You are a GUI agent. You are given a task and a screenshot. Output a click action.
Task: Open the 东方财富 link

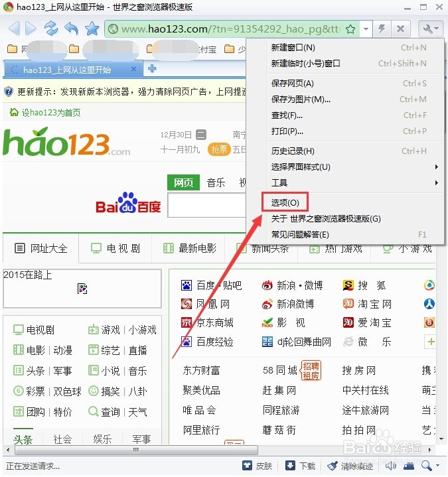201,370
